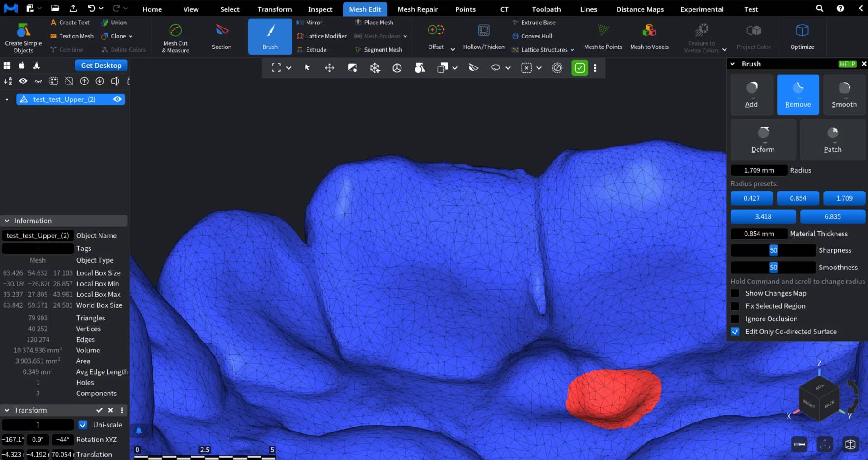The width and height of the screenshot is (868, 460).
Task: Click the Undo icon
Action: tap(91, 9)
